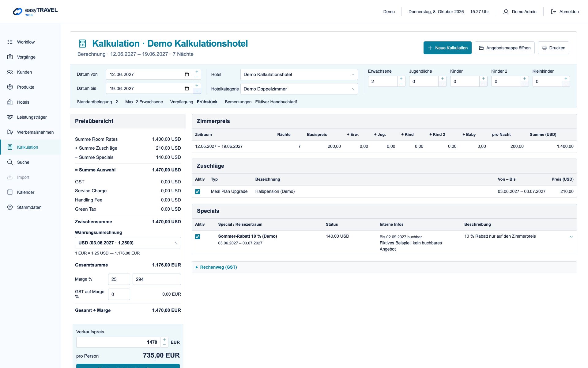Viewport: 588px width, 368px height.
Task: Open the Hotel dropdown
Action: tap(299, 75)
